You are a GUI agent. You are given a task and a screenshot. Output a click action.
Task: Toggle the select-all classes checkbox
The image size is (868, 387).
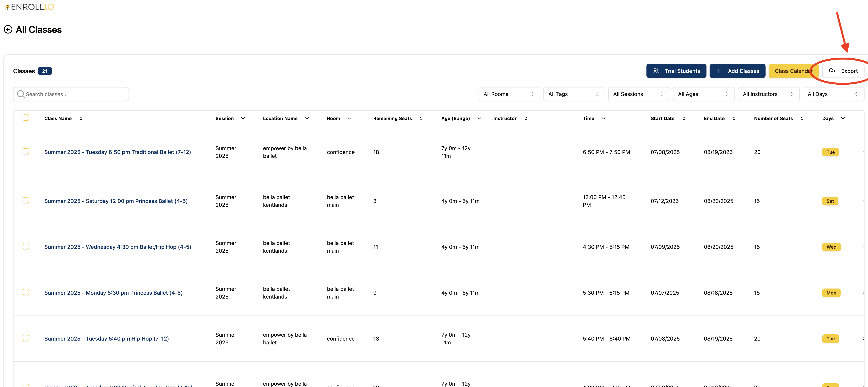(26, 117)
